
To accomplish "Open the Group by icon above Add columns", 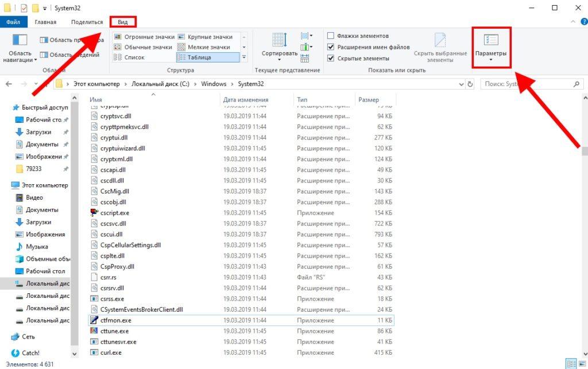I will tap(305, 36).
